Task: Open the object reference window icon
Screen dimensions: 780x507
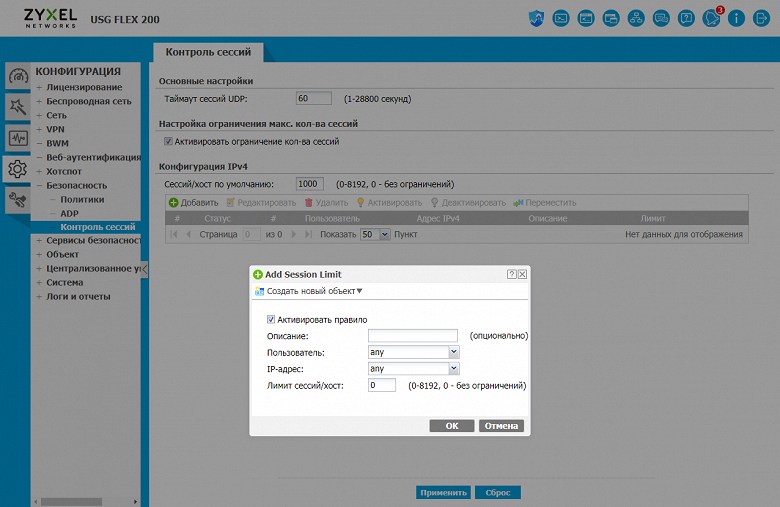Action: (611, 19)
